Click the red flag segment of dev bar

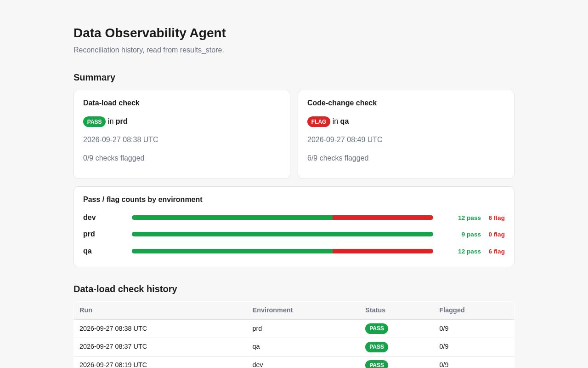point(383,218)
